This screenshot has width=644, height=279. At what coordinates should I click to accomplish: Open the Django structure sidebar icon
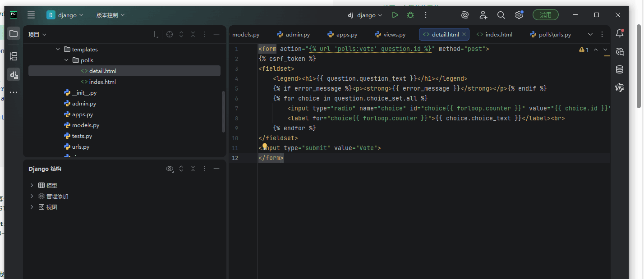(14, 75)
